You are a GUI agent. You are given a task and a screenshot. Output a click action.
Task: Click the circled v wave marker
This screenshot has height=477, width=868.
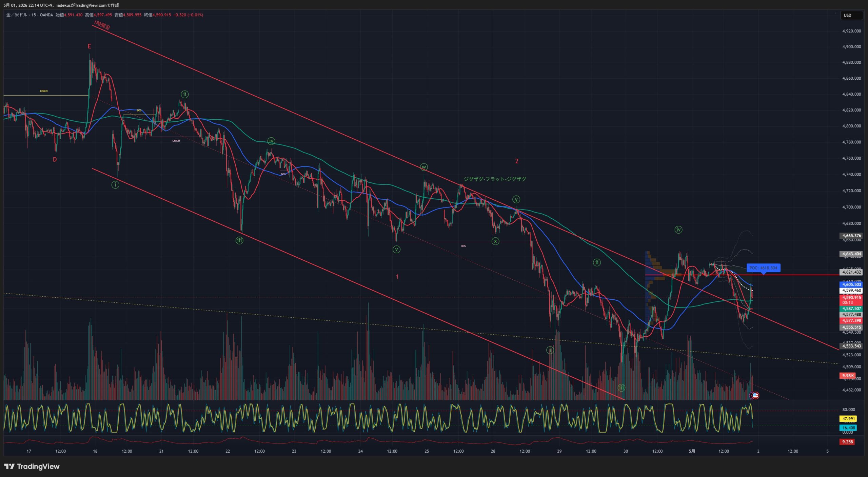[396, 250]
